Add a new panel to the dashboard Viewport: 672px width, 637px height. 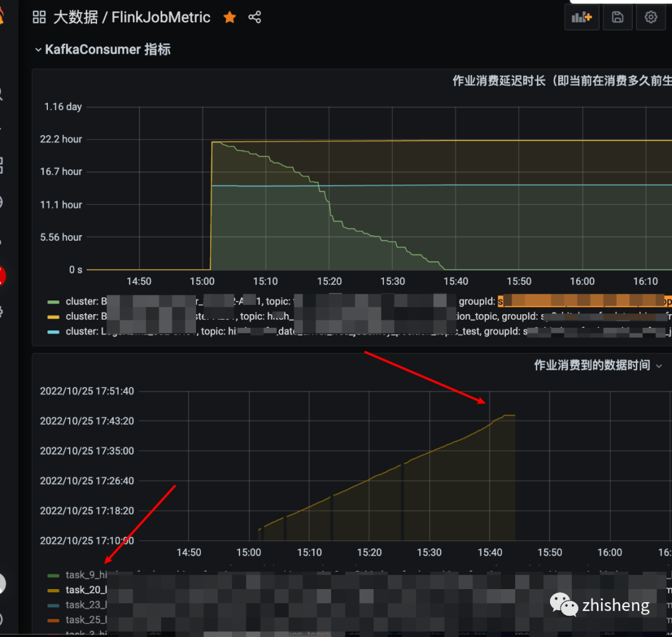pos(582,17)
